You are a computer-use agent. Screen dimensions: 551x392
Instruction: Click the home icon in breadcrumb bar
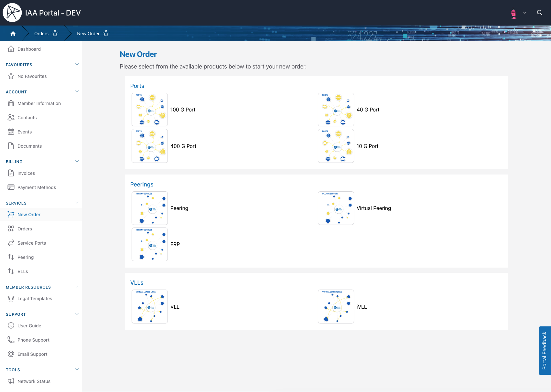13,34
